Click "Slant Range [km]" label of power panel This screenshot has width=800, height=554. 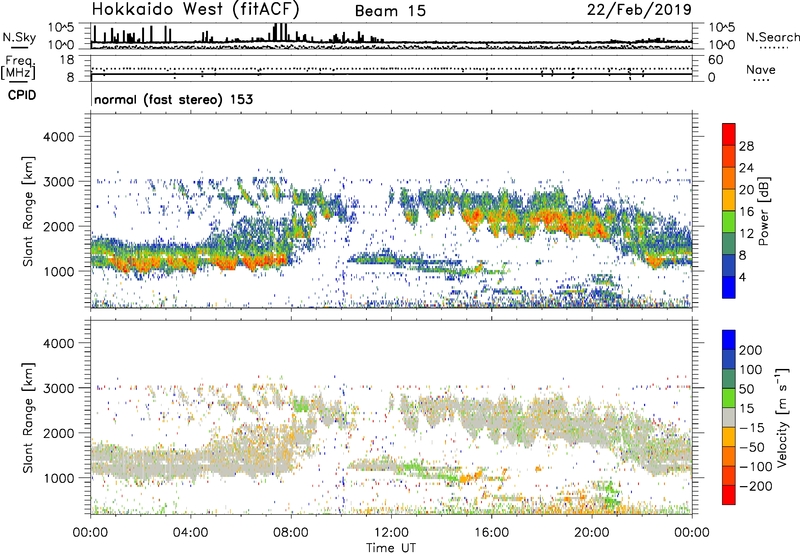pyautogui.click(x=28, y=212)
